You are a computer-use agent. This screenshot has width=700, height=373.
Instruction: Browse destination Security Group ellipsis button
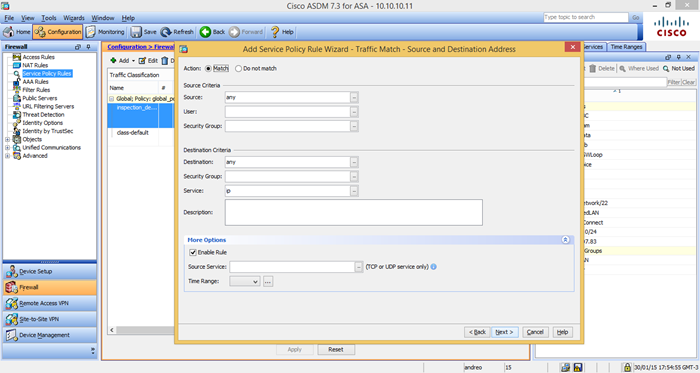354,177
